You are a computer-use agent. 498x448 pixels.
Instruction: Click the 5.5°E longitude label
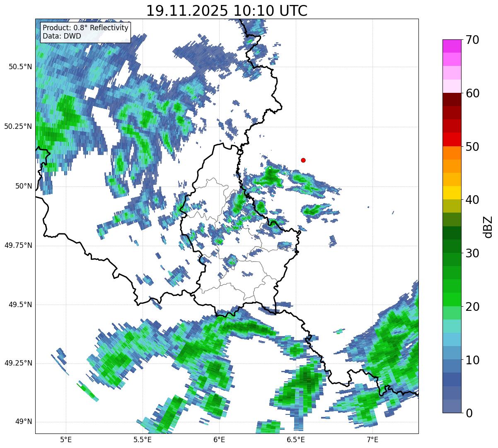[x=143, y=440]
